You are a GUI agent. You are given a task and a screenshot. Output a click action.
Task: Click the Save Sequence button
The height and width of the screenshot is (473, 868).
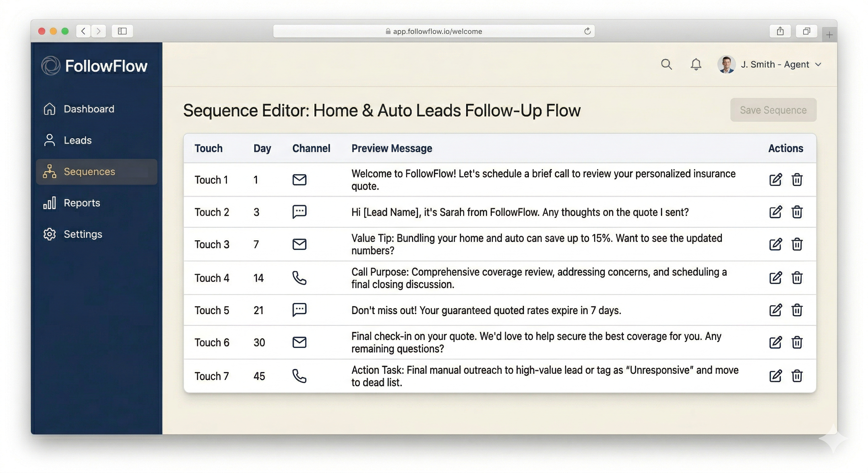click(x=773, y=110)
